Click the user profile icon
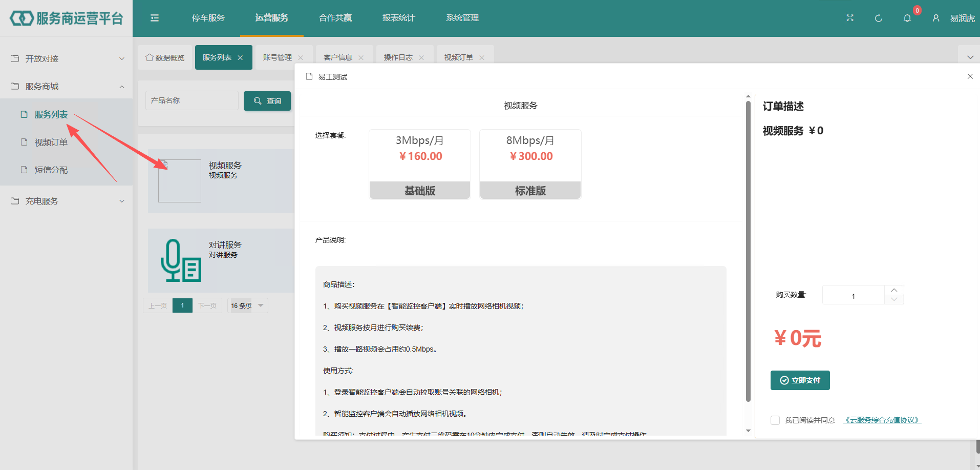980x470 pixels. coord(936,18)
